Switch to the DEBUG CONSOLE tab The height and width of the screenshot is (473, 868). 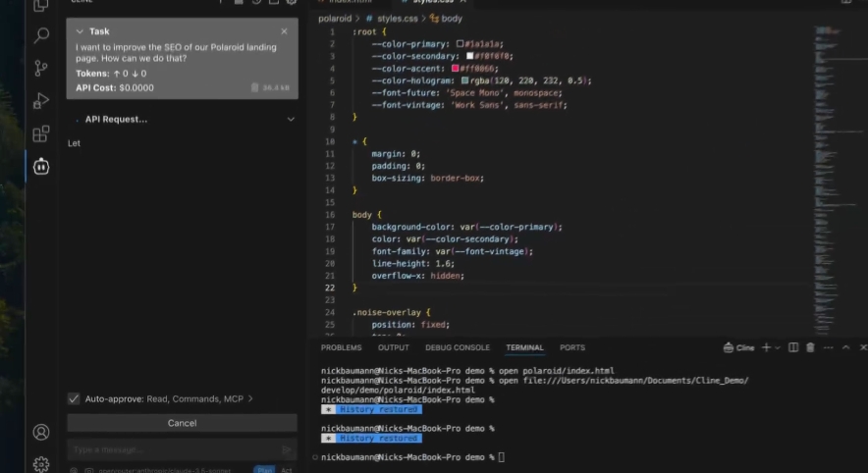point(457,347)
